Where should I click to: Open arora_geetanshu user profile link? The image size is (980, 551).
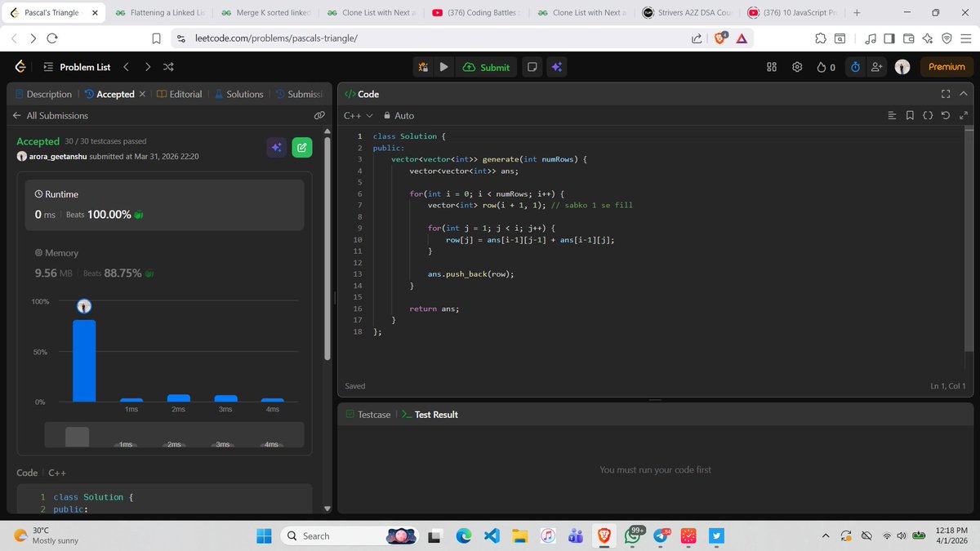point(58,157)
